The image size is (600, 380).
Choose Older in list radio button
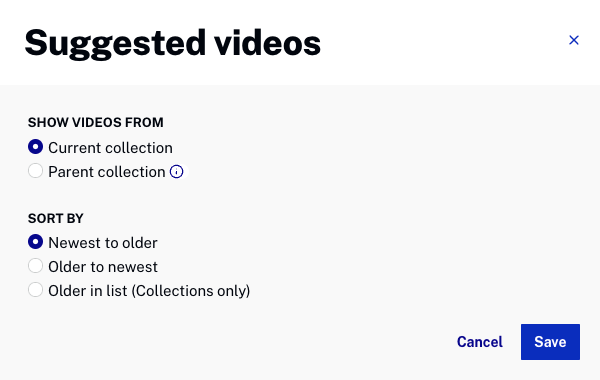35,290
